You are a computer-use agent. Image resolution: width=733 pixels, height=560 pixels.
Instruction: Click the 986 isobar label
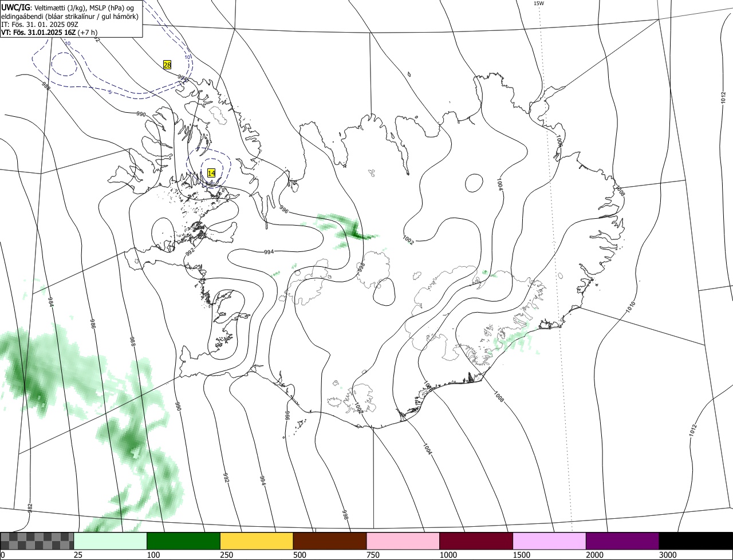(93, 324)
